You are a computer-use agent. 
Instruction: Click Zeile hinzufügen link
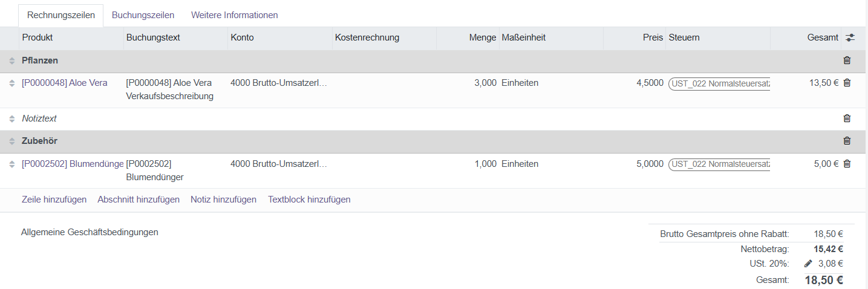tap(54, 200)
